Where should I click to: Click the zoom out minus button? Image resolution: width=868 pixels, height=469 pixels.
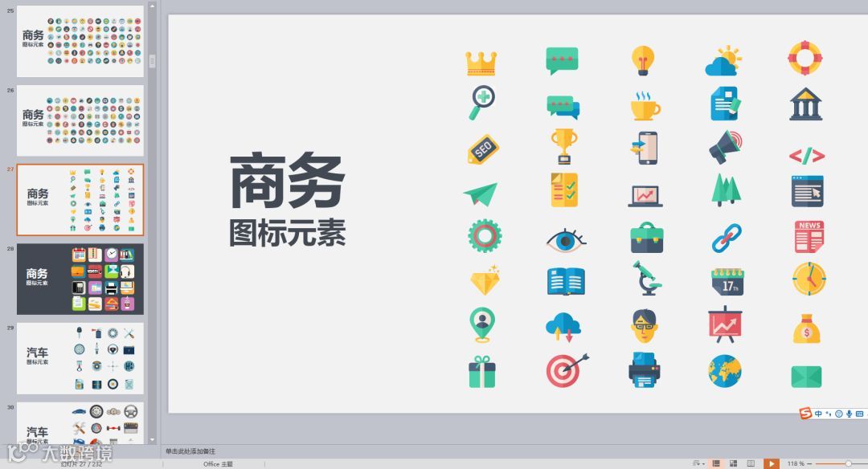(x=809, y=463)
